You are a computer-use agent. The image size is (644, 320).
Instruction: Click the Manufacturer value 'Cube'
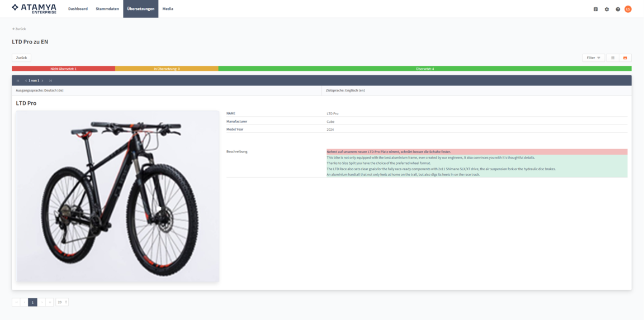(330, 121)
